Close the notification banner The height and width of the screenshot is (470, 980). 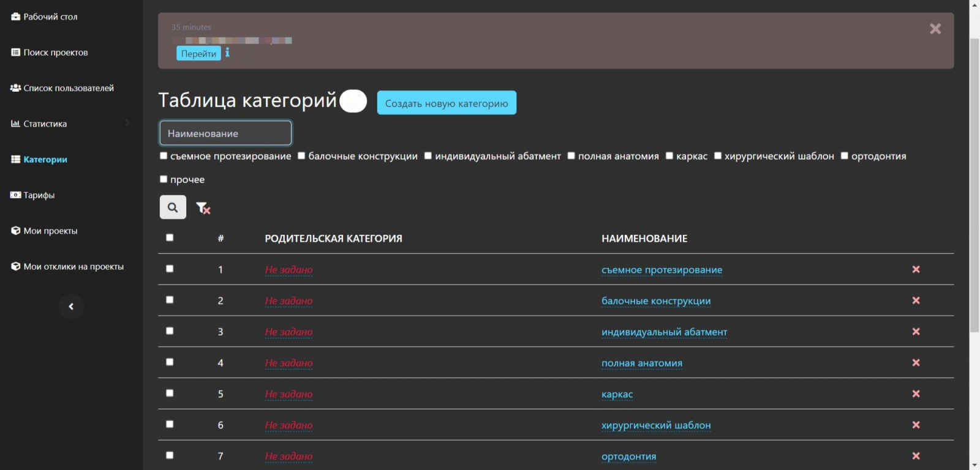click(x=935, y=29)
